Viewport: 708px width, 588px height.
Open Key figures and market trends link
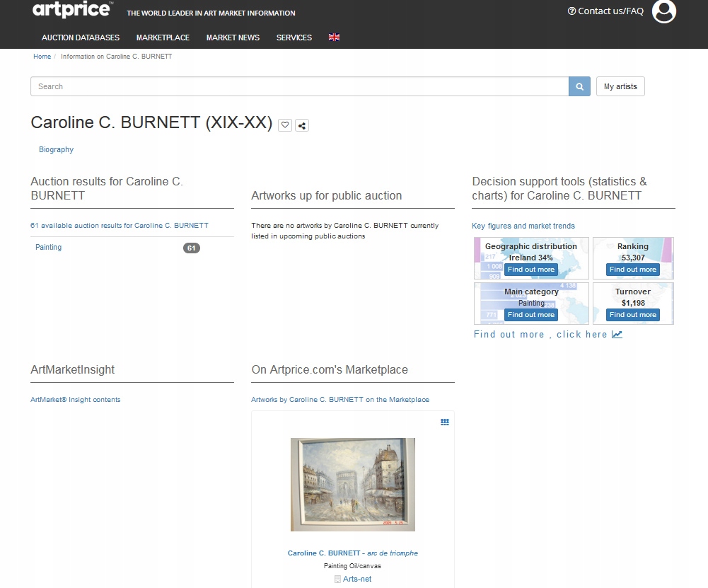pos(523,226)
